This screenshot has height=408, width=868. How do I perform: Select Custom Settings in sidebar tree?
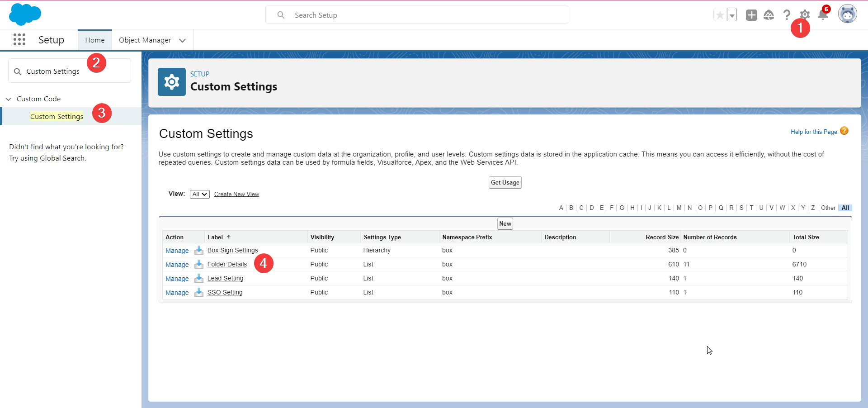57,116
